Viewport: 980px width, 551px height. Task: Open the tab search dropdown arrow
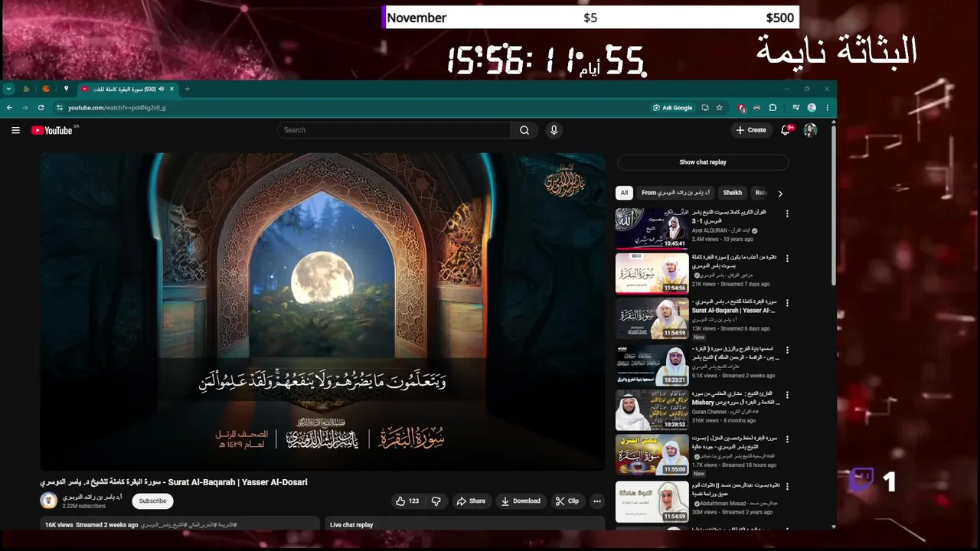point(8,89)
